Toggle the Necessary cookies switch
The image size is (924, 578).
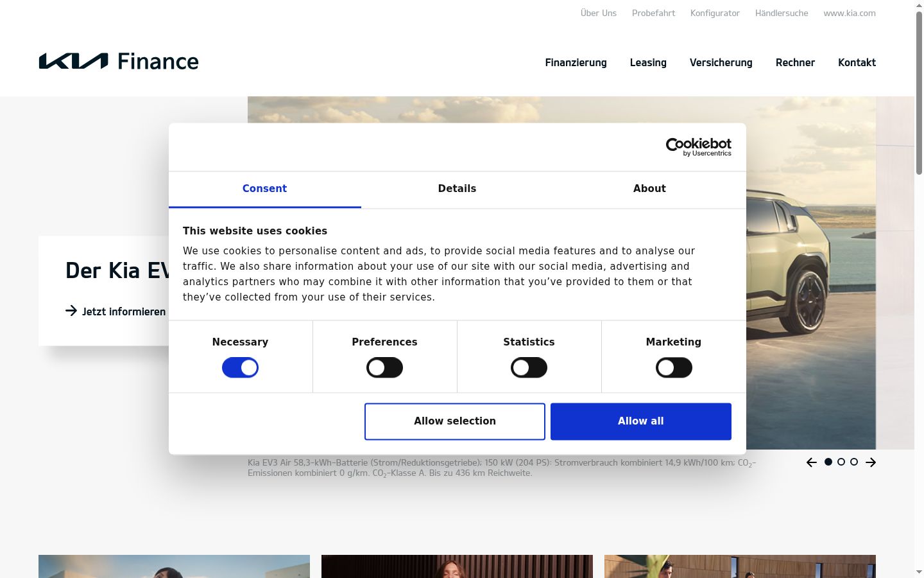coord(240,367)
